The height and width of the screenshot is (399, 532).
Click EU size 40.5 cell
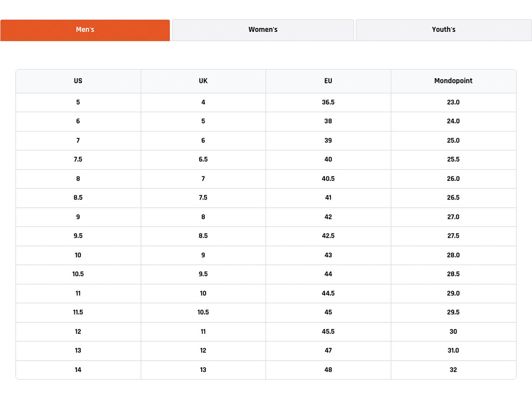[328, 179]
